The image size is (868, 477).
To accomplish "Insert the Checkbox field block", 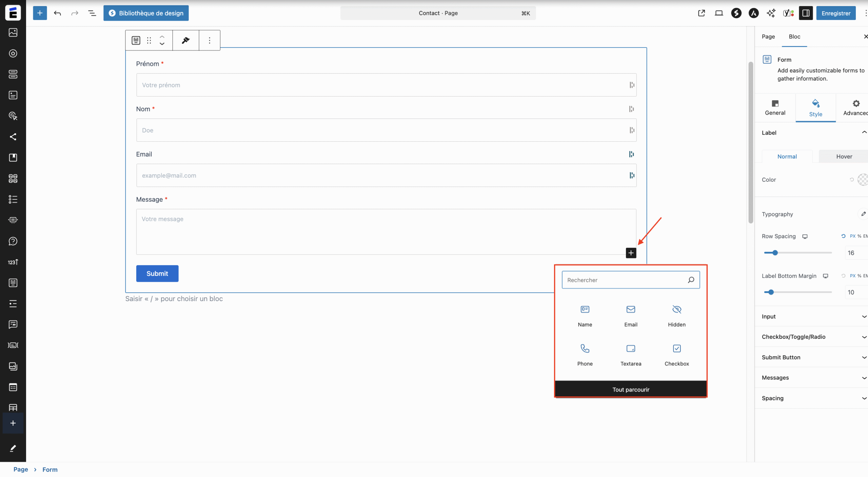I will coord(676,354).
